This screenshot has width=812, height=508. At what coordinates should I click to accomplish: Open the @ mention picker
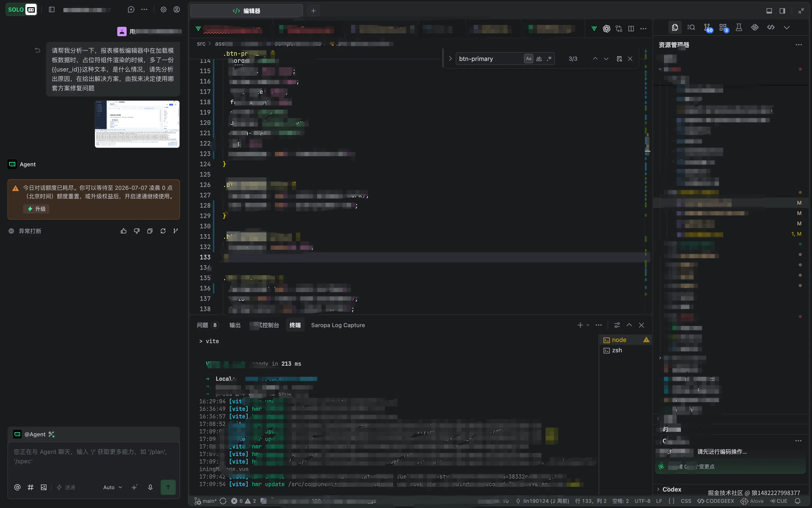tap(17, 487)
